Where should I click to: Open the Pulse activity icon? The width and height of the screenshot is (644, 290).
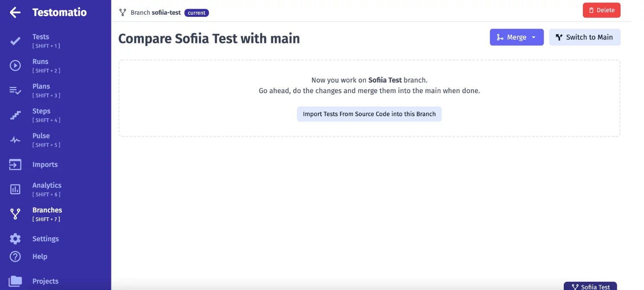[15, 140]
